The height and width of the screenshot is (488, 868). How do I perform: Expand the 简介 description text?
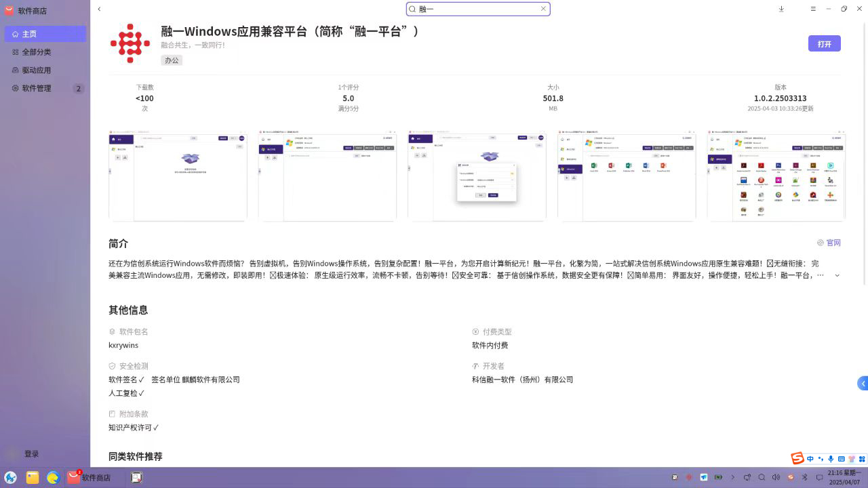click(837, 275)
